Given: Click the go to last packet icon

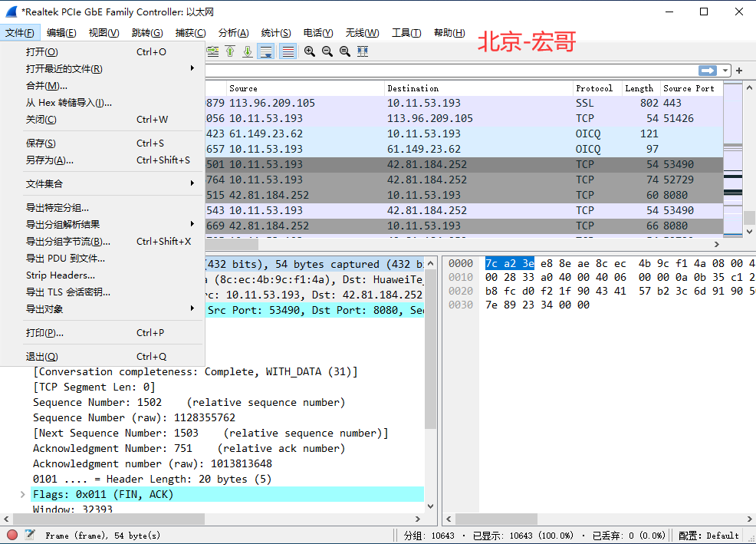Looking at the screenshot, I should (248, 51).
